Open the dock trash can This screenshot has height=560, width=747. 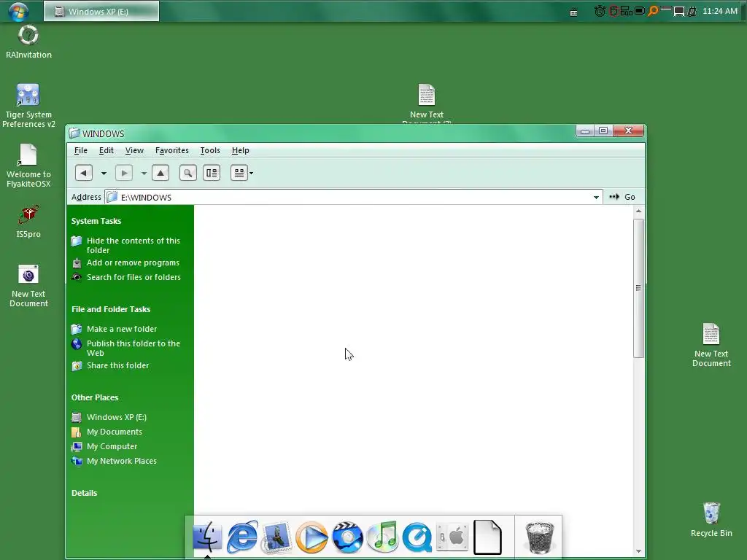click(540, 537)
